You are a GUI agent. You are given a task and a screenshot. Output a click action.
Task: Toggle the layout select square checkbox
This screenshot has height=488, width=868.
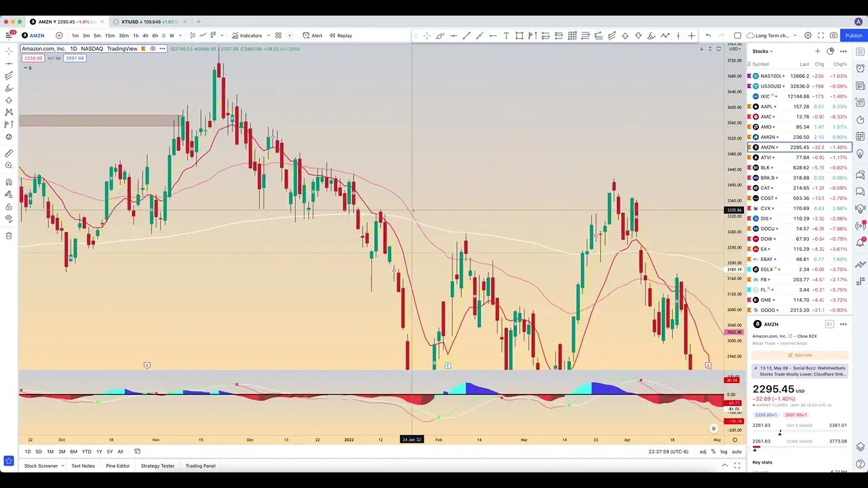pos(738,35)
